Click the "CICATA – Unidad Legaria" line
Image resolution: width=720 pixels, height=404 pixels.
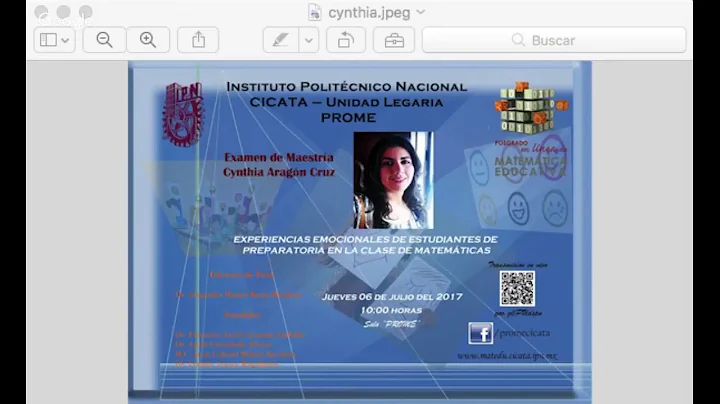[347, 102]
